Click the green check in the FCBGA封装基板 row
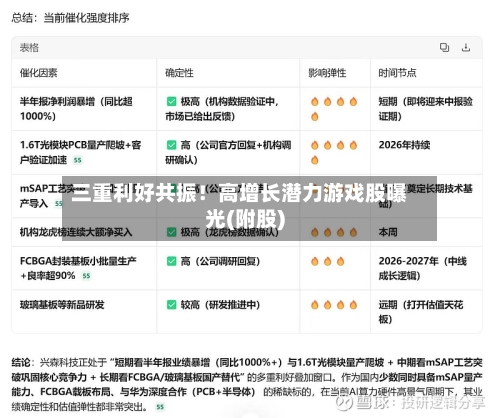500x418 pixels. click(171, 261)
